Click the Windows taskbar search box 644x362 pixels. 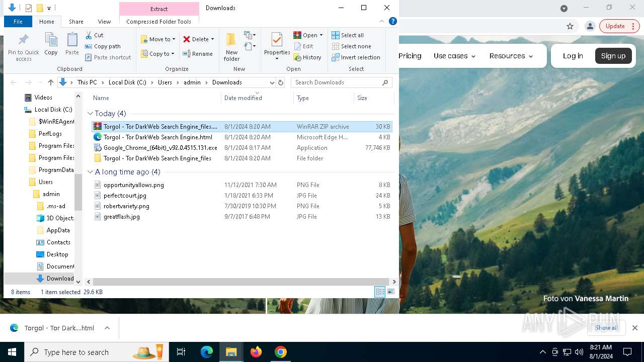pyautogui.click(x=96, y=352)
